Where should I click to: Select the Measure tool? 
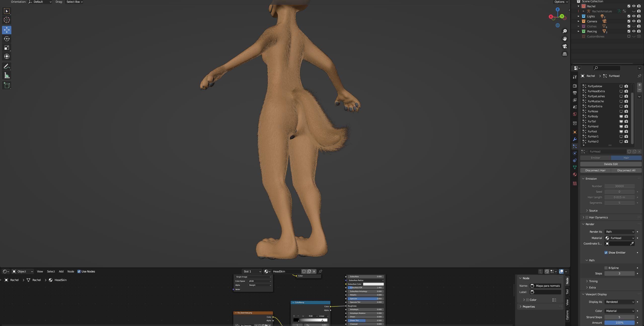point(7,75)
